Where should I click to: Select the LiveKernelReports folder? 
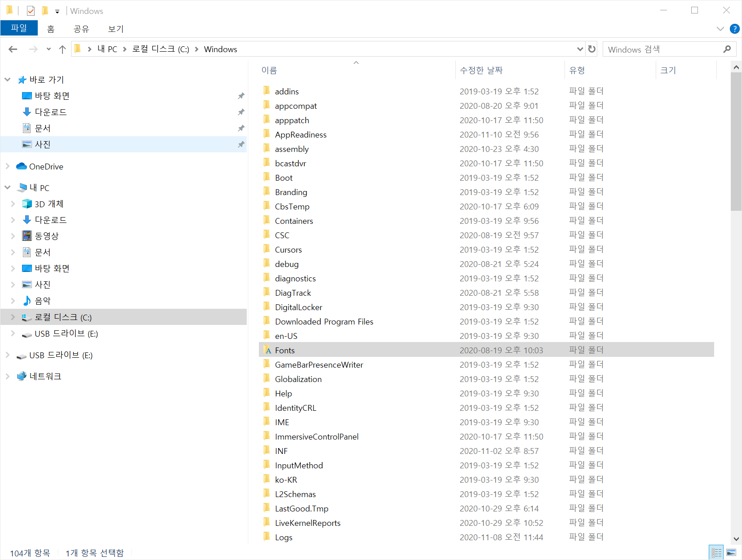tap(308, 523)
